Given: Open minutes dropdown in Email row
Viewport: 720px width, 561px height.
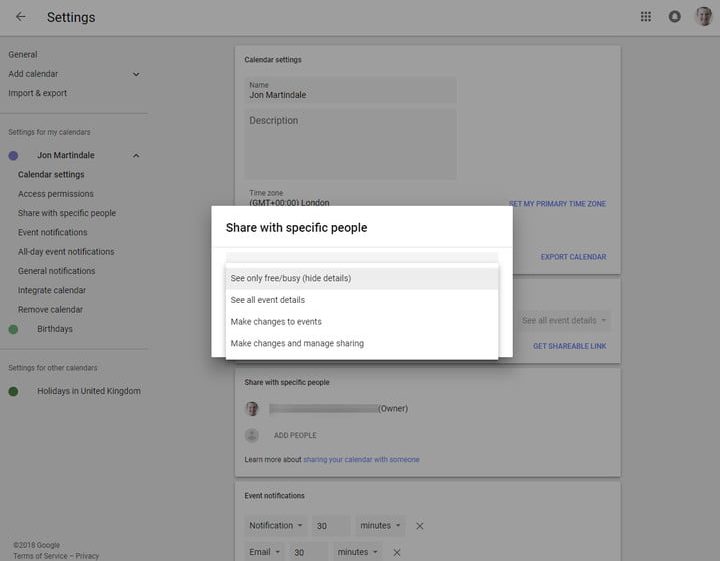Looking at the screenshot, I should 358,552.
